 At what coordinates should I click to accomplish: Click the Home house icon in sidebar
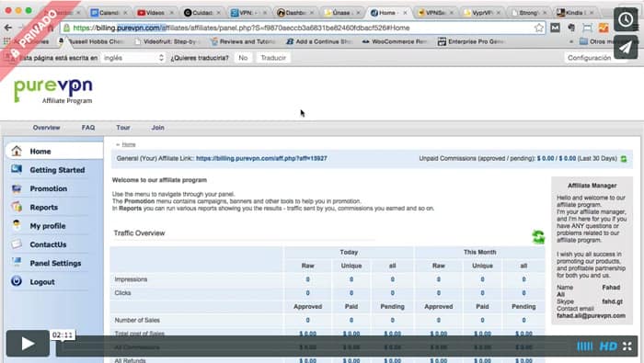click(x=17, y=151)
